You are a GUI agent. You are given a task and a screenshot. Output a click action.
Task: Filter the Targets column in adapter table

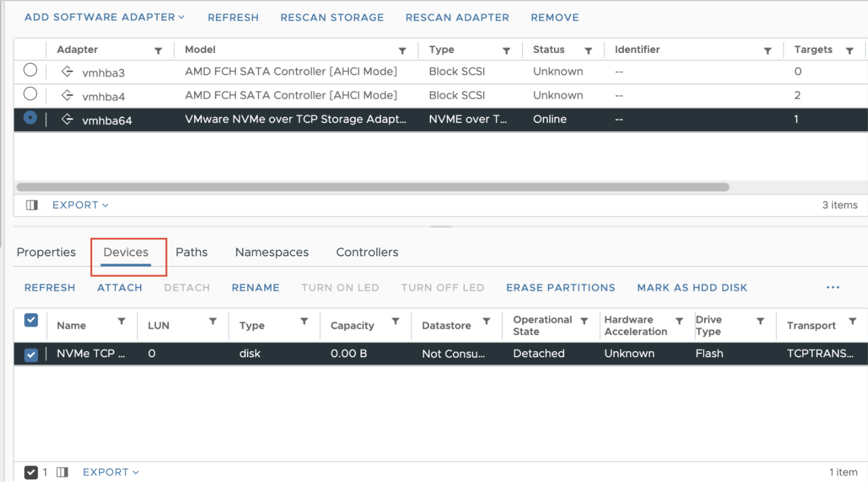850,51
